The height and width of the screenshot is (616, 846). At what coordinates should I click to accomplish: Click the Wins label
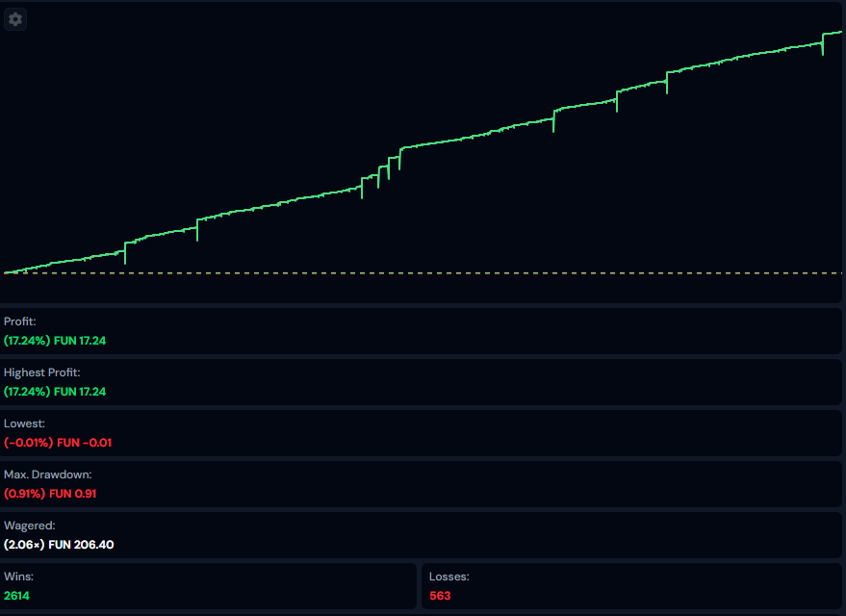(18, 577)
